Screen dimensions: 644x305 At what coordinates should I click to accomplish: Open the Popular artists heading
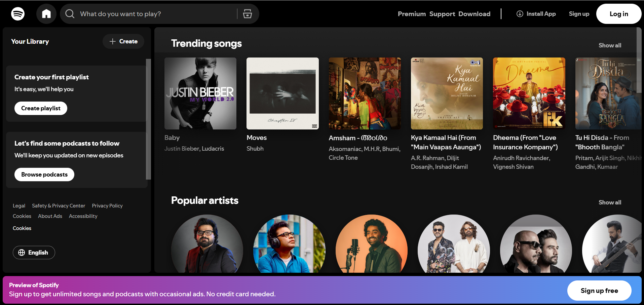click(x=205, y=200)
